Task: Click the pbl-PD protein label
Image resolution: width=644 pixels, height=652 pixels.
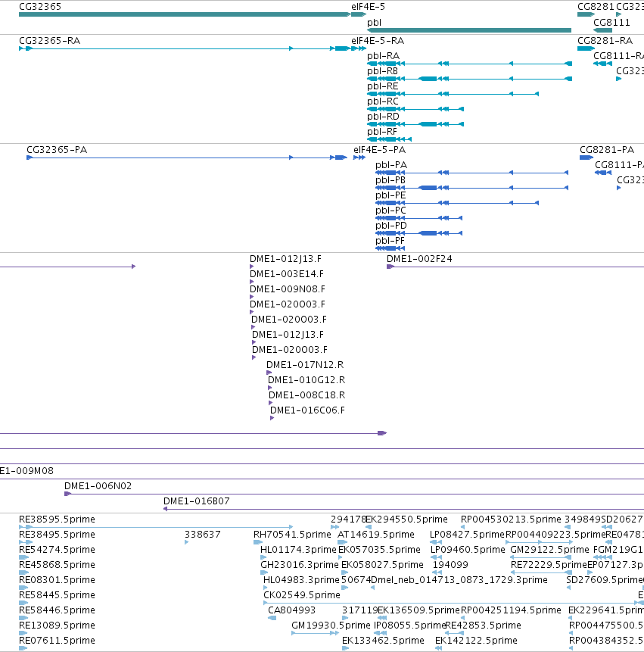Action: point(391,226)
